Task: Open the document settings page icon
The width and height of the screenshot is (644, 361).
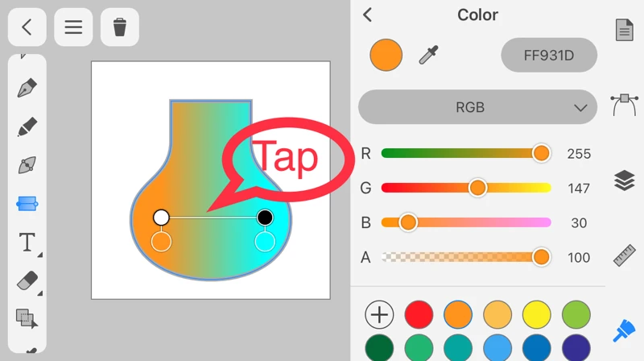Action: 624,30
